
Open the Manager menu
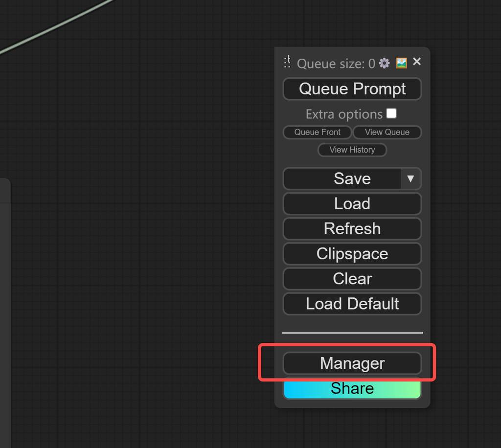(352, 363)
